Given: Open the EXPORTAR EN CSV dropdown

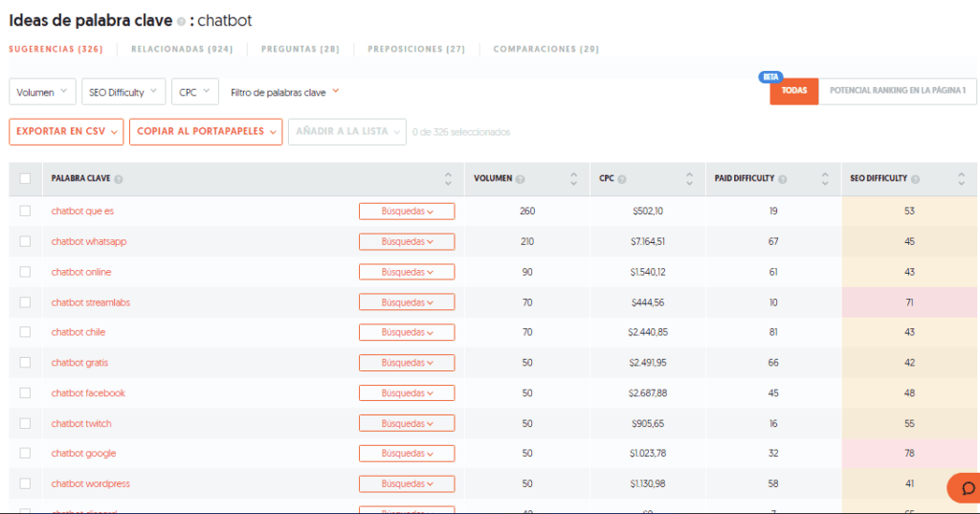Looking at the screenshot, I should [66, 132].
